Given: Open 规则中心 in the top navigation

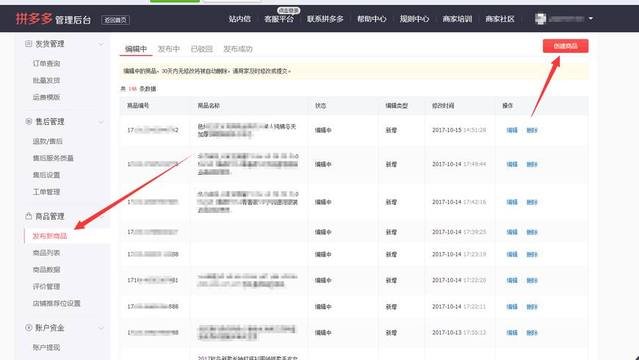Looking at the screenshot, I should click(x=414, y=19).
